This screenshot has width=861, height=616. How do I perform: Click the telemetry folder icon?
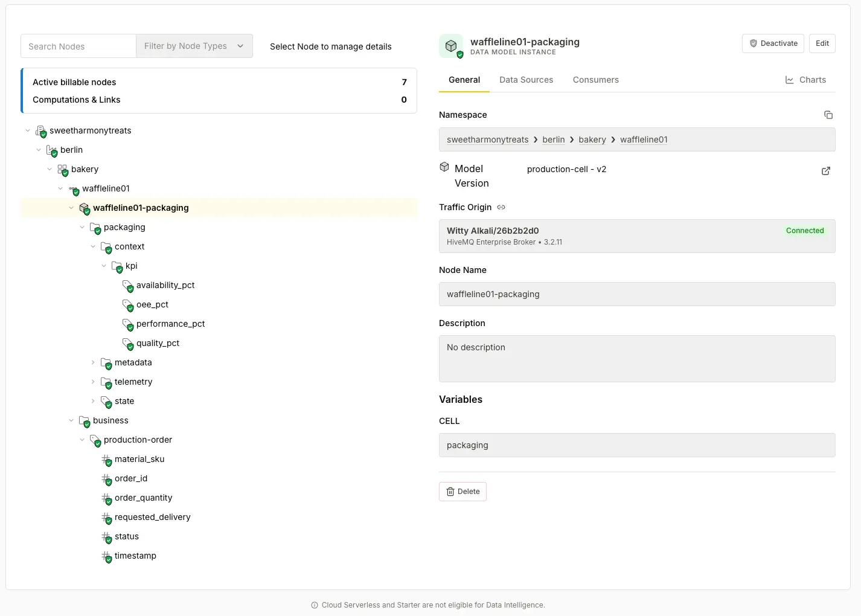106,382
